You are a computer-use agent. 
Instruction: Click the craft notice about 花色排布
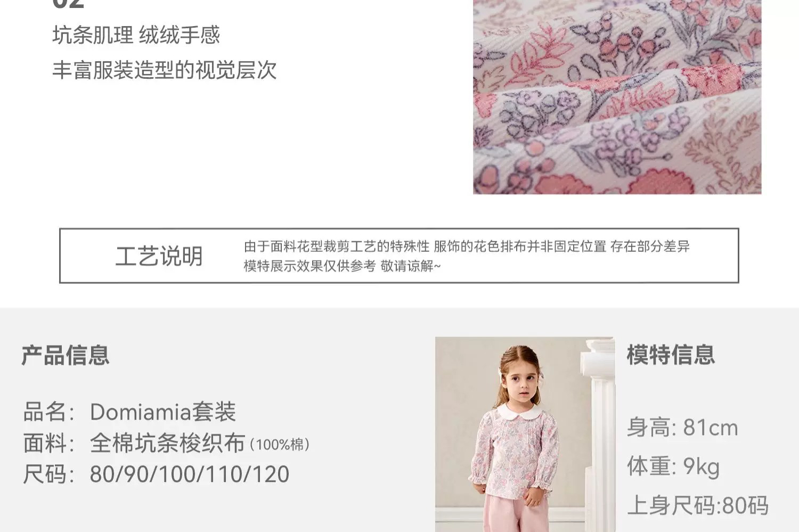tap(467, 246)
